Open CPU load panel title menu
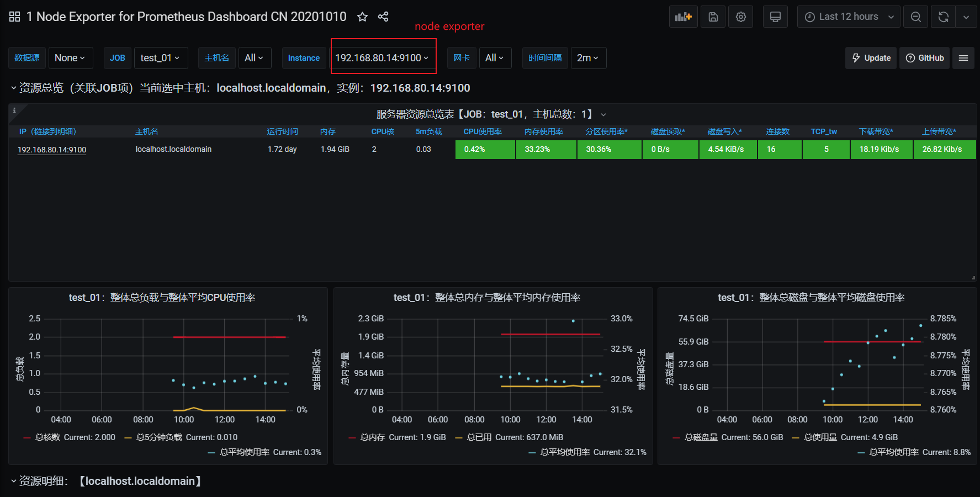Image resolution: width=980 pixels, height=497 pixels. tap(162, 298)
